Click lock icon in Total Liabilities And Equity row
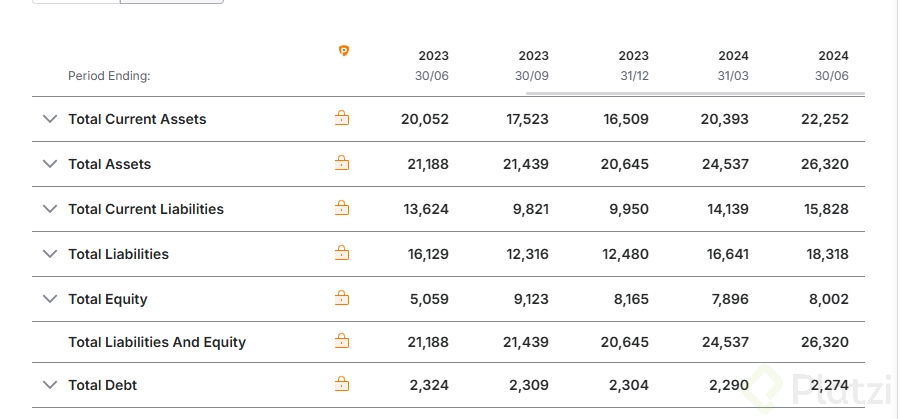 point(342,342)
